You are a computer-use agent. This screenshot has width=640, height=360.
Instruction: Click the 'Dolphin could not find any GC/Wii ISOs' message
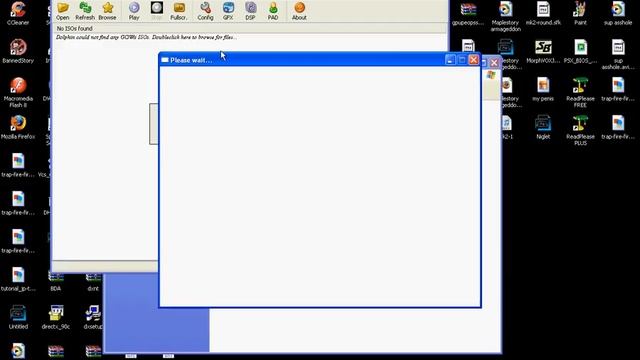click(146, 37)
